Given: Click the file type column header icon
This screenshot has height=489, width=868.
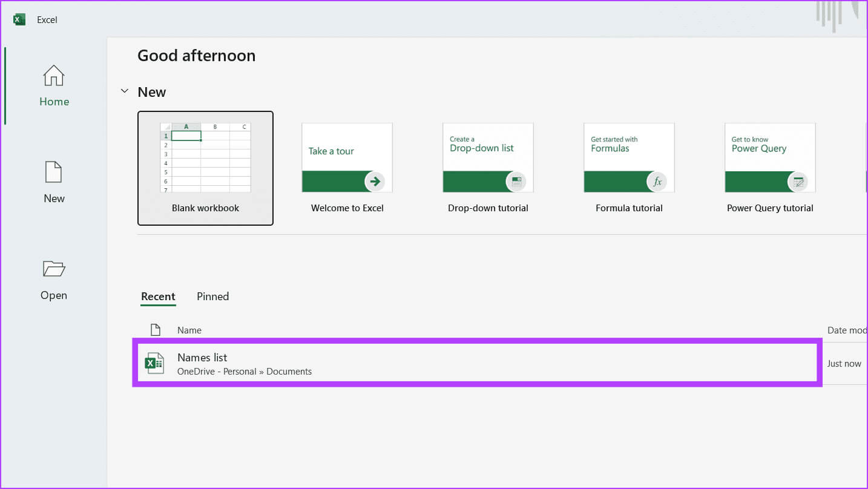Looking at the screenshot, I should pos(156,330).
